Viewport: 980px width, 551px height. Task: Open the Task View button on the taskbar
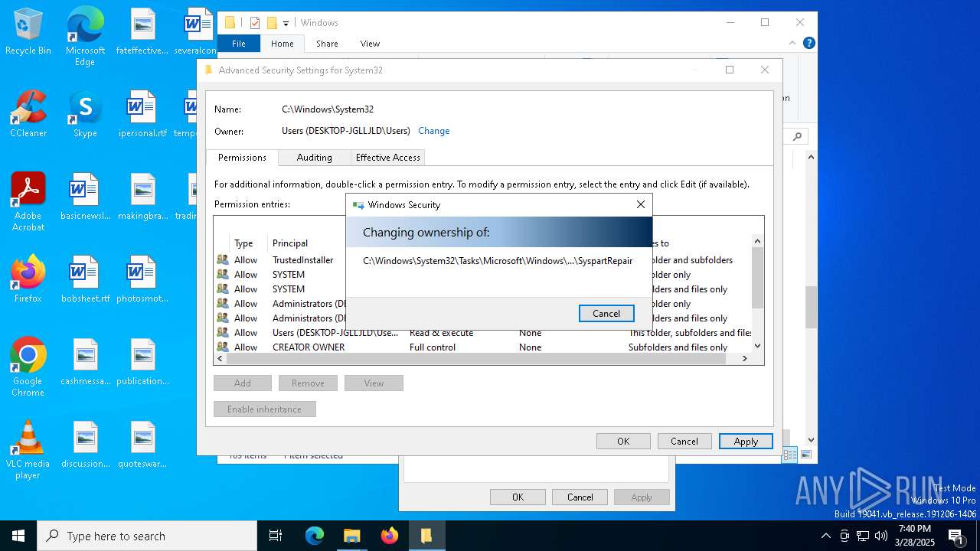[276, 536]
